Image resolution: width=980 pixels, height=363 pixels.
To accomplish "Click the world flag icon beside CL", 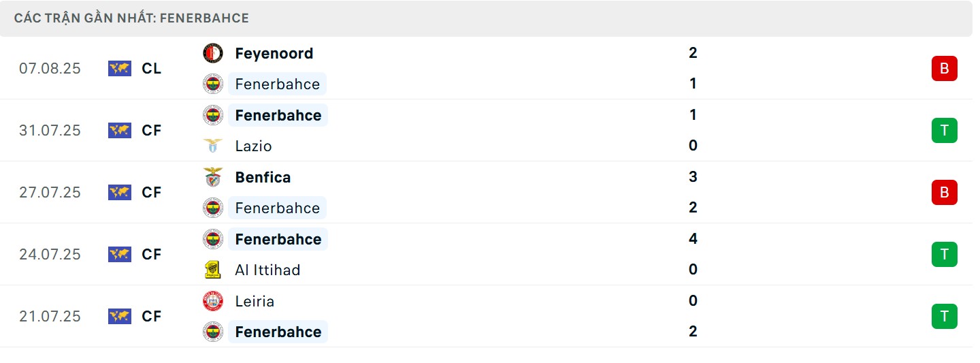I will tap(120, 68).
